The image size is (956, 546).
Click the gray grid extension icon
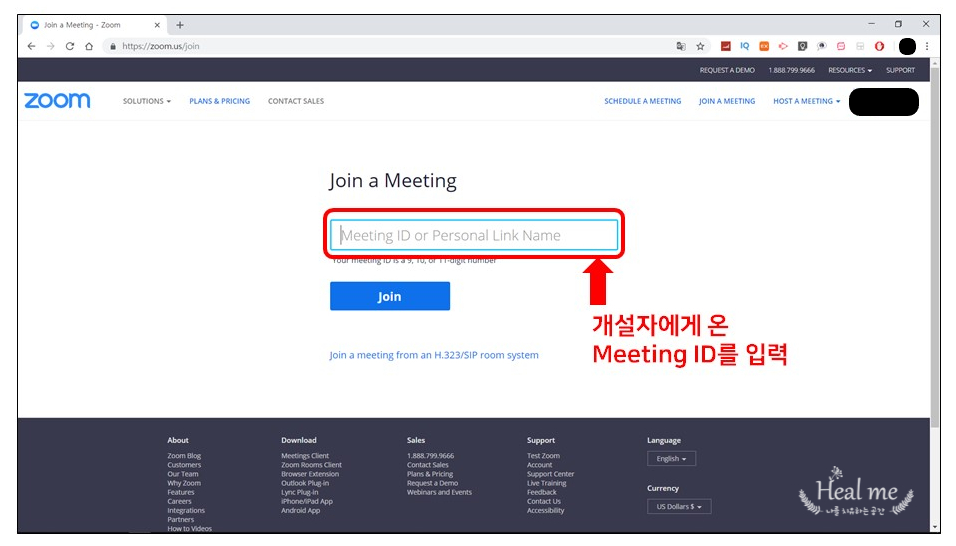[x=860, y=46]
